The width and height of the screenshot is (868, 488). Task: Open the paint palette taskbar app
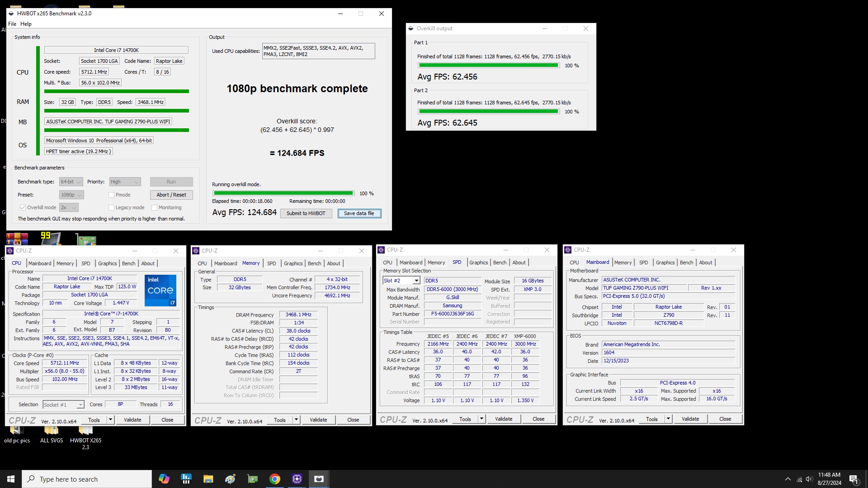[231, 479]
